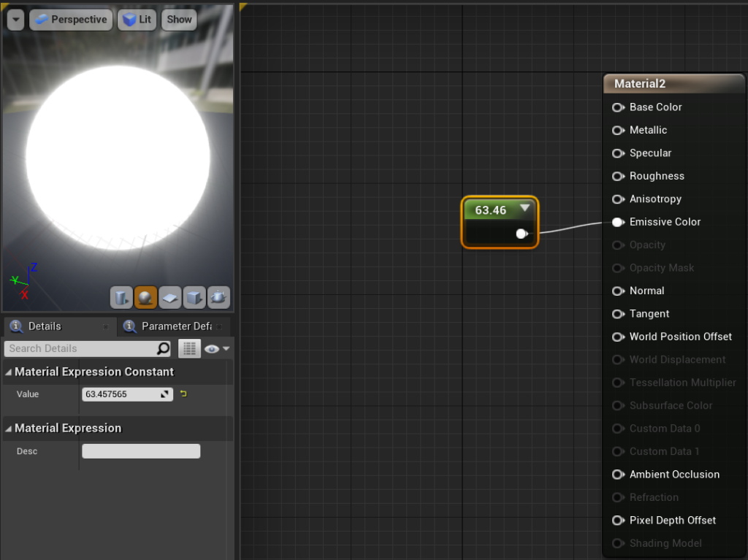The width and height of the screenshot is (748, 560).
Task: Open the Details view options eye dropdown
Action: click(x=217, y=349)
